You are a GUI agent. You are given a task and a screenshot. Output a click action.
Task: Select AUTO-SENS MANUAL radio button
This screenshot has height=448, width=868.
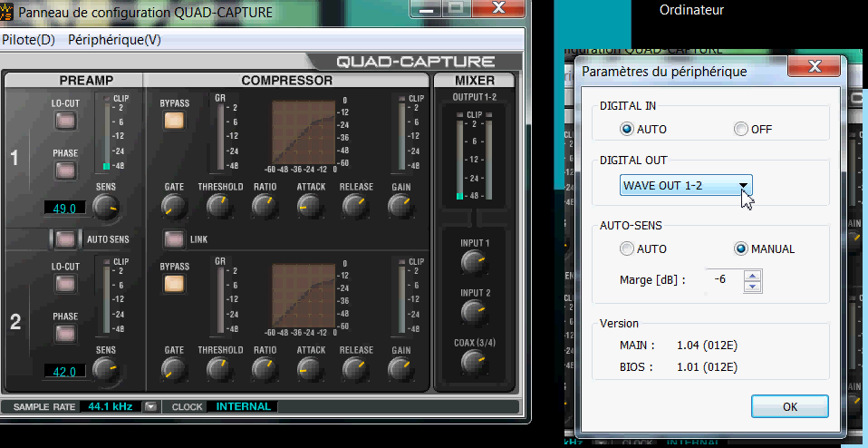741,248
